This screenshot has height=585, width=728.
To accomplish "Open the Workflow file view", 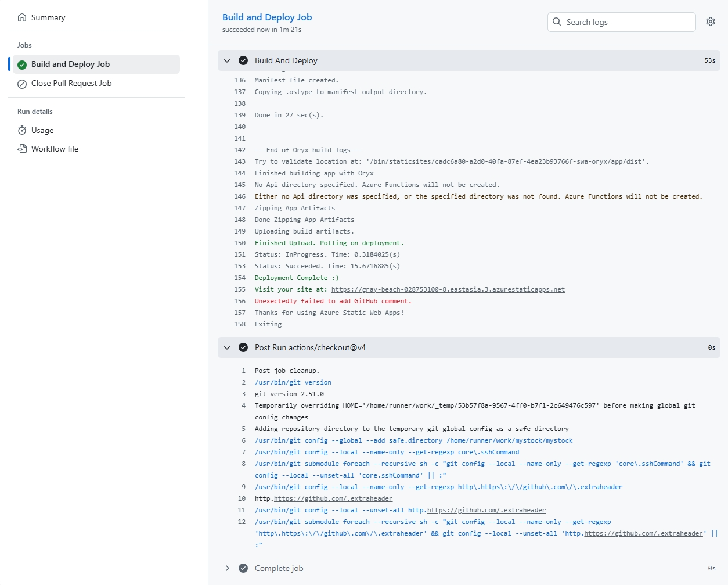I will pyautogui.click(x=55, y=149).
